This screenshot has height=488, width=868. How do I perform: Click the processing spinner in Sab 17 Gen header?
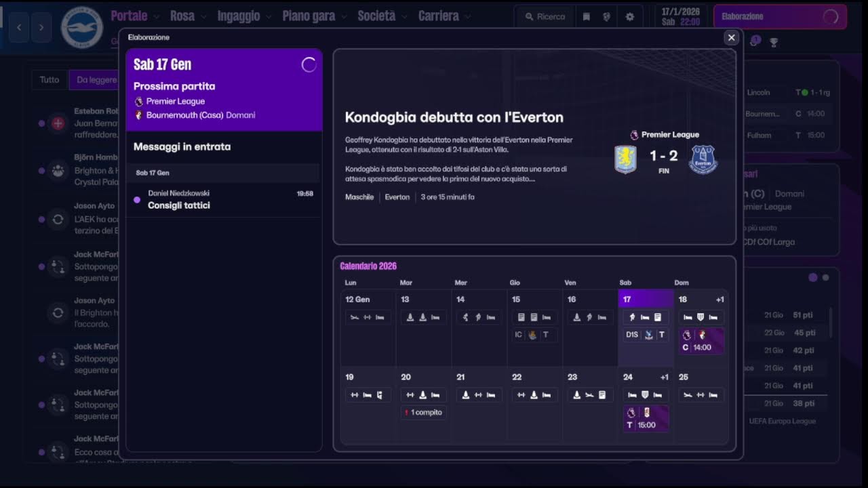(x=309, y=64)
